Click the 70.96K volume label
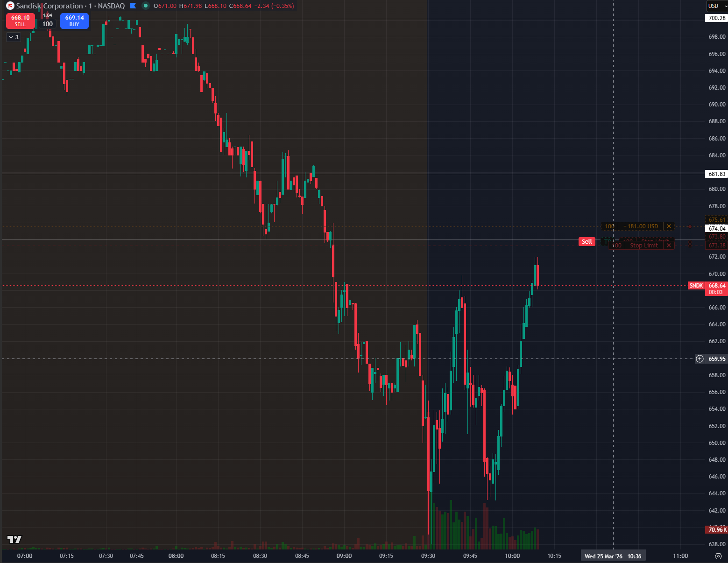The height and width of the screenshot is (563, 728). 716,529
